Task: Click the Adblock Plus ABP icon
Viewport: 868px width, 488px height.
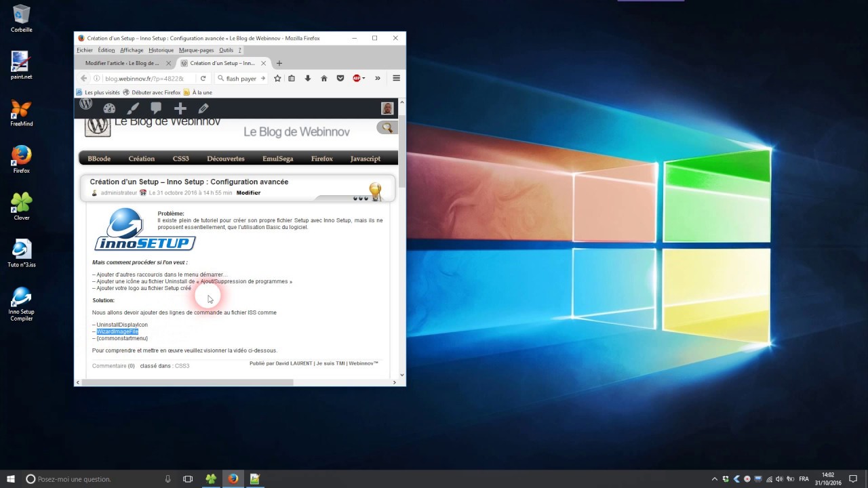Action: pyautogui.click(x=358, y=79)
